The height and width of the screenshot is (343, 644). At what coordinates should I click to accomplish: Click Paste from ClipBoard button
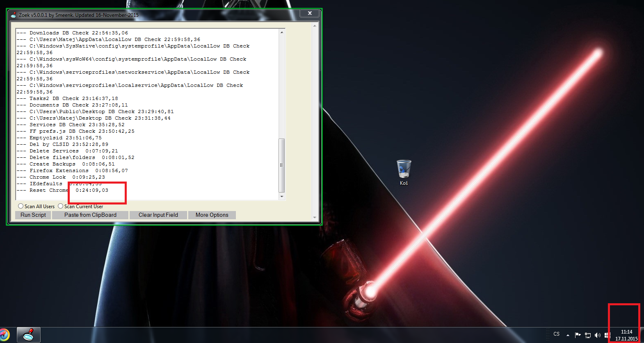click(90, 215)
